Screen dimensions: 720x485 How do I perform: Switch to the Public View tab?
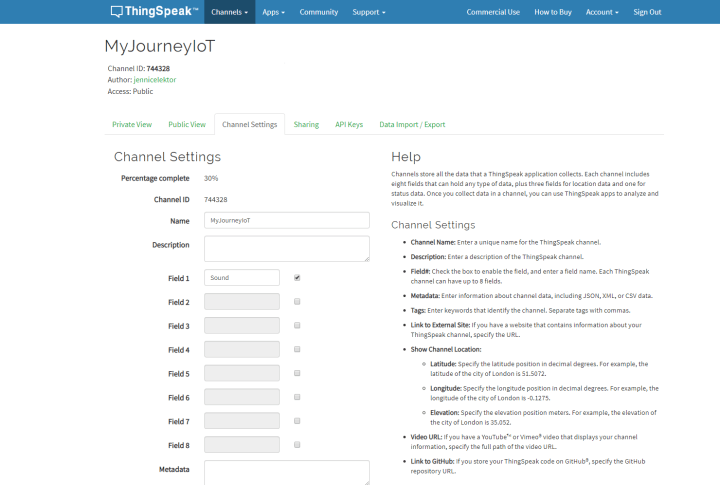[x=187, y=124]
